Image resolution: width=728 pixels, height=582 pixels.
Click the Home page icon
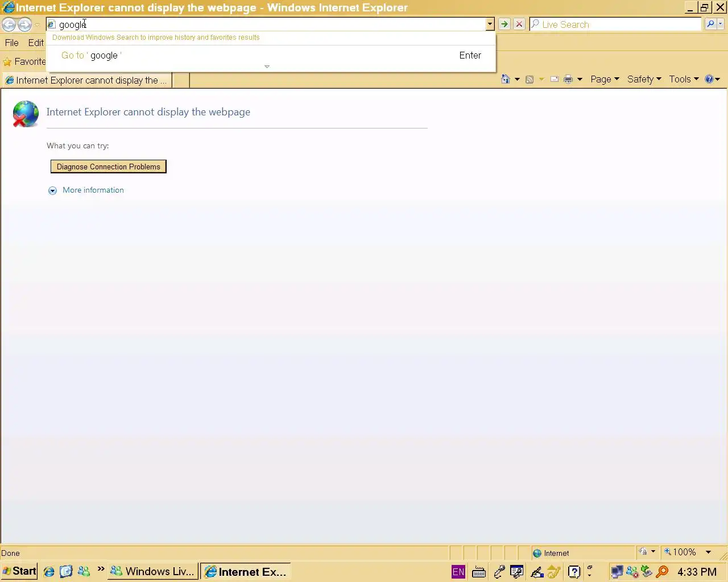(505, 79)
